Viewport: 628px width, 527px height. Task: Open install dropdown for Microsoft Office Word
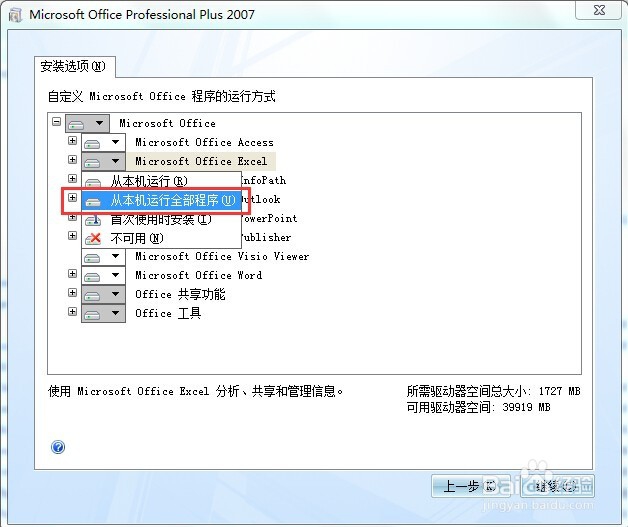pyautogui.click(x=103, y=276)
